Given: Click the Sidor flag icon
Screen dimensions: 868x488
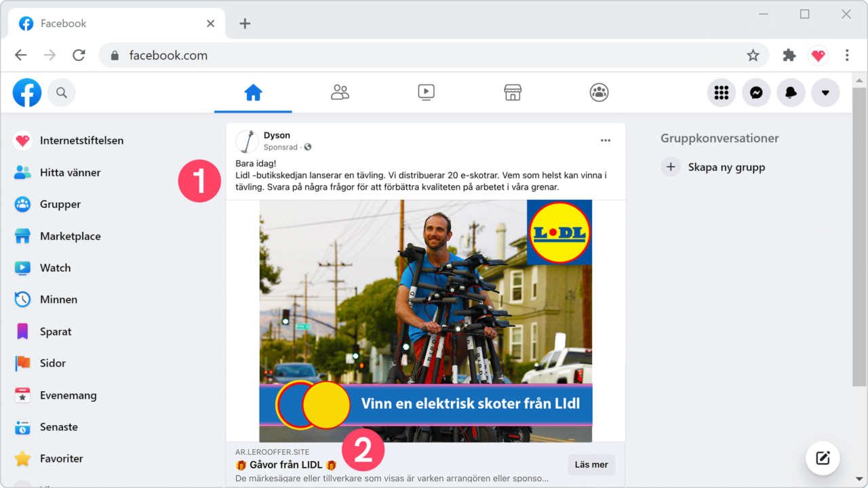Looking at the screenshot, I should pyautogui.click(x=23, y=363).
